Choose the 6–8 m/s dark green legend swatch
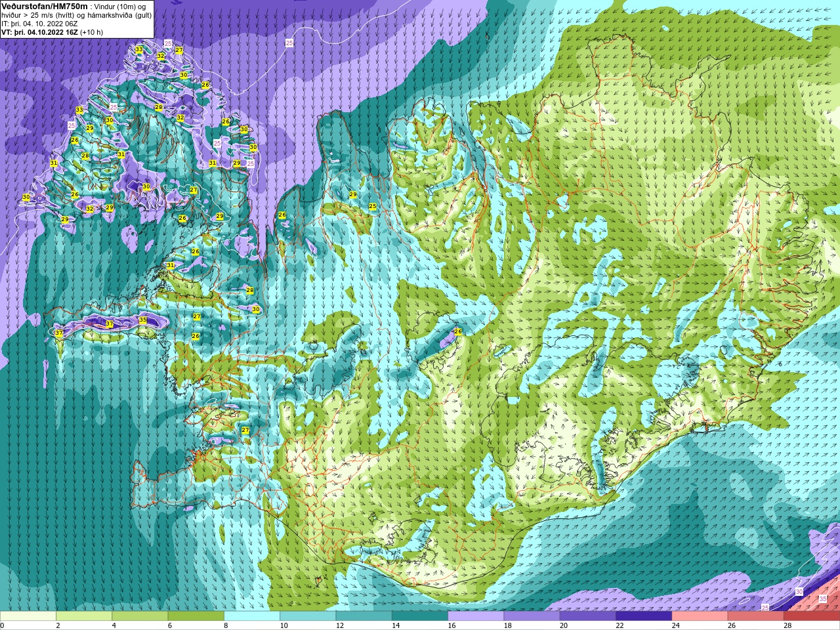 (x=196, y=616)
